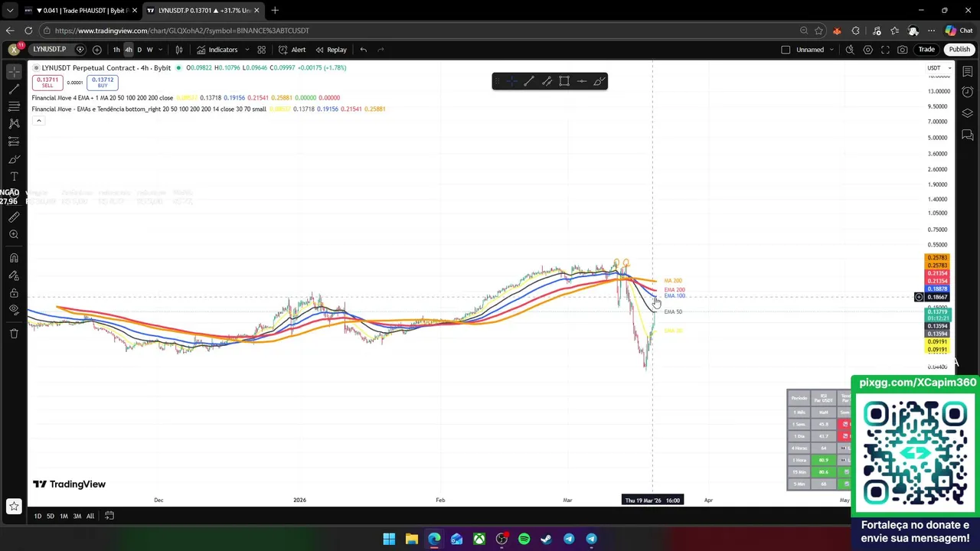980x551 pixels.
Task: Click the 0.13712 BUY button
Action: [x=103, y=82]
